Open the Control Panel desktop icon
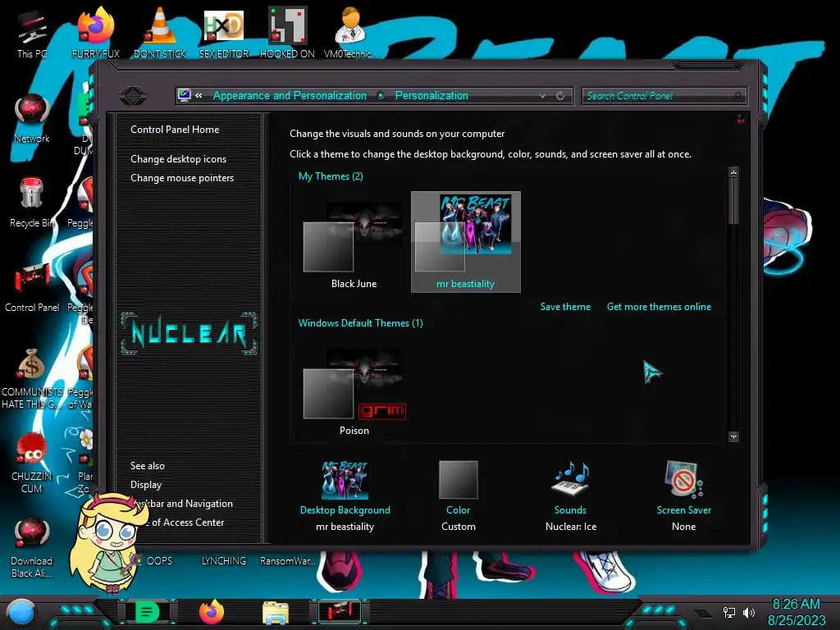The image size is (840, 630). click(x=32, y=288)
